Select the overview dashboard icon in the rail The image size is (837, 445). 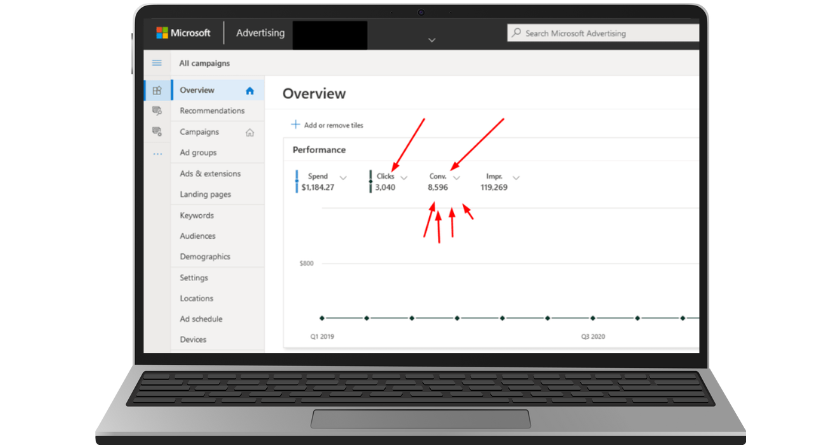pos(157,90)
